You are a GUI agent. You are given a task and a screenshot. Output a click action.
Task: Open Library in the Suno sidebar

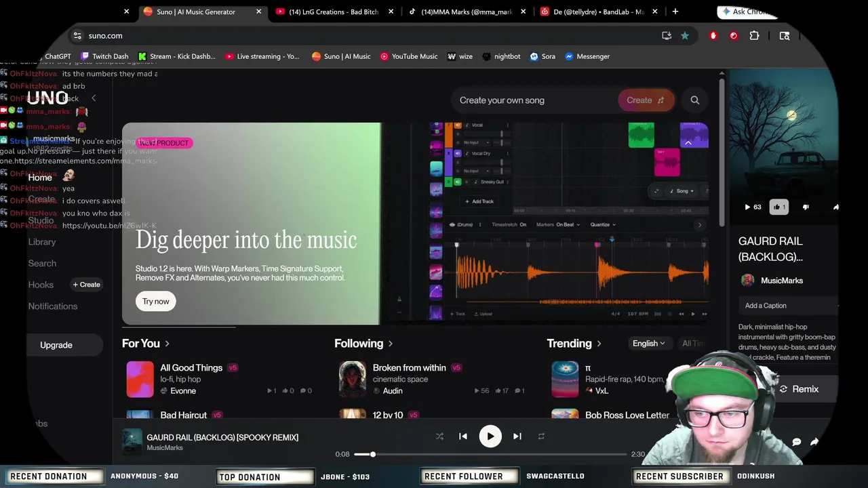point(42,242)
